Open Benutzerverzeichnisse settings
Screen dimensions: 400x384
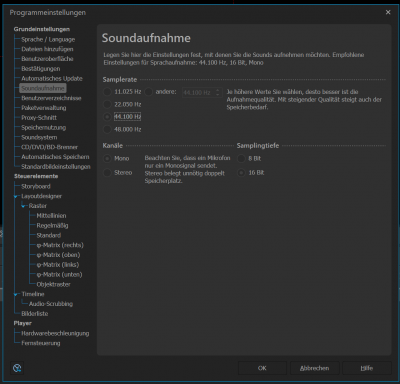tap(51, 98)
